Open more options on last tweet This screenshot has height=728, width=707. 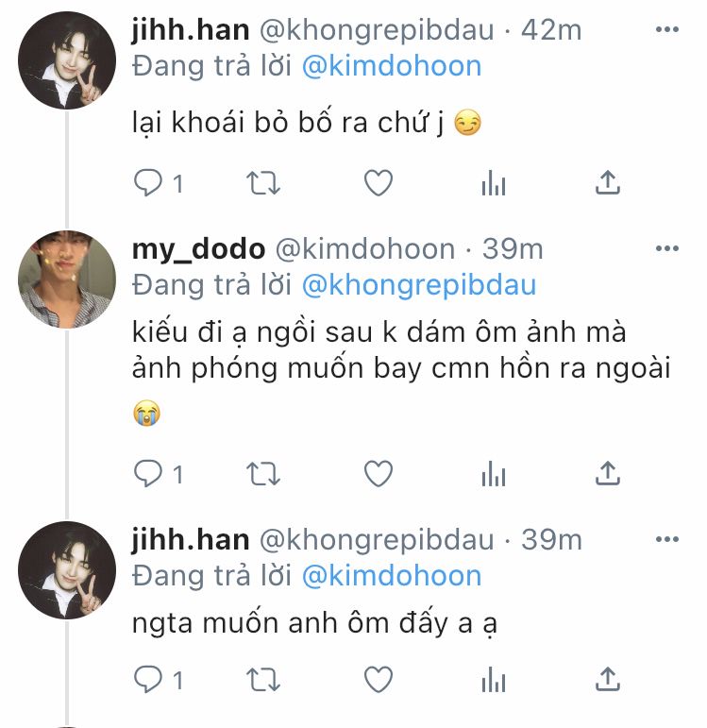click(x=667, y=539)
